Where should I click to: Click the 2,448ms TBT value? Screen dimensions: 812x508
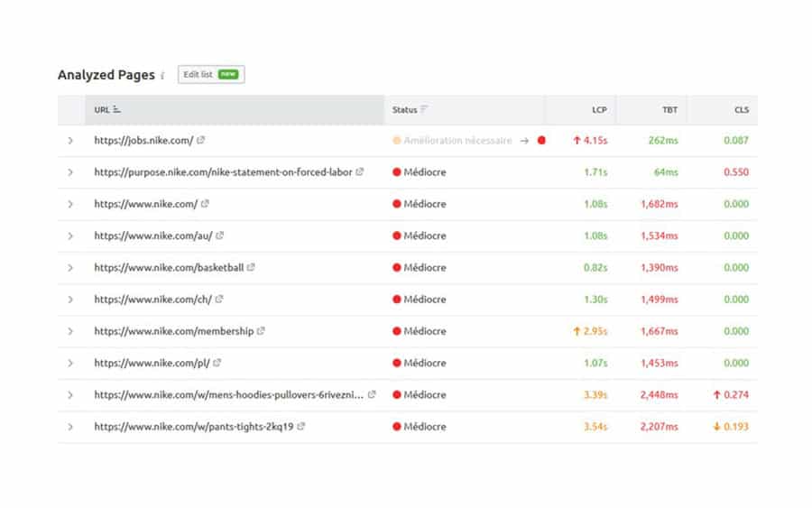coord(660,394)
